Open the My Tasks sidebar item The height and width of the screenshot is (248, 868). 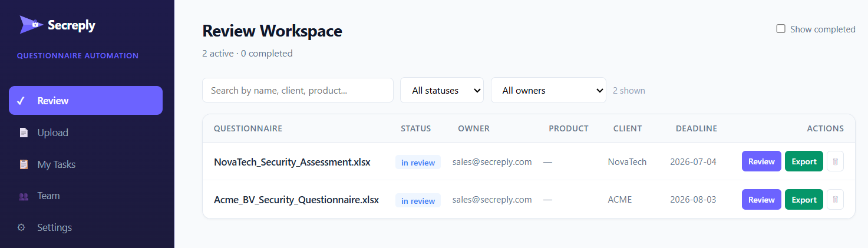pos(85,164)
